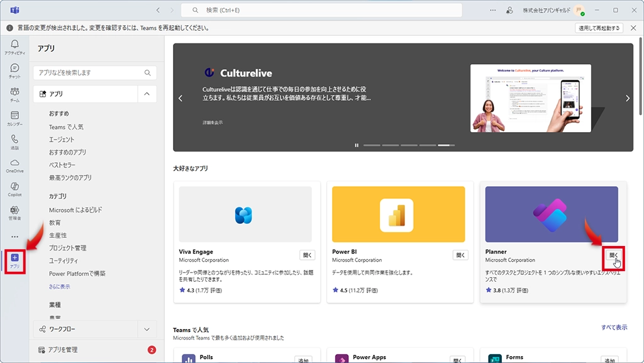Go forward with the forward arrow

point(172,10)
